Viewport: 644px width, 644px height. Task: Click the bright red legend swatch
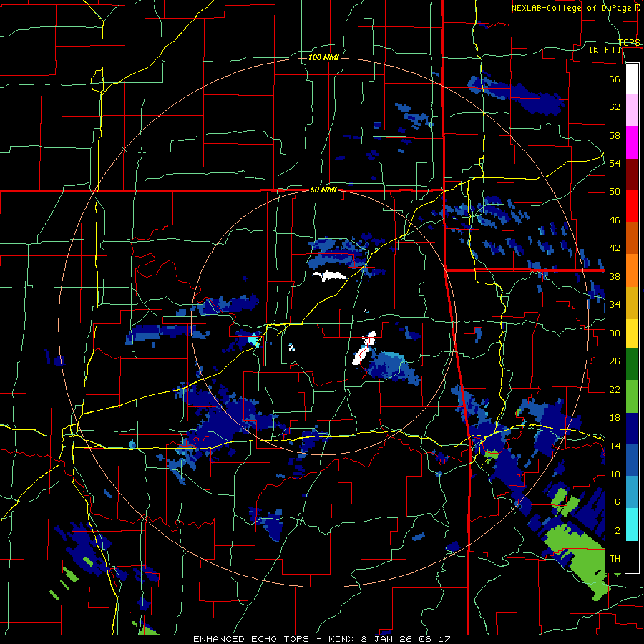632,206
